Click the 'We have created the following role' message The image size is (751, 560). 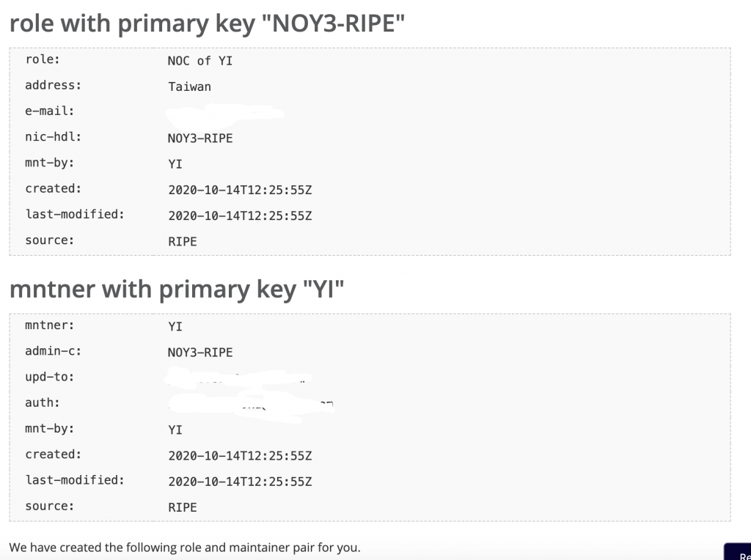185,548
